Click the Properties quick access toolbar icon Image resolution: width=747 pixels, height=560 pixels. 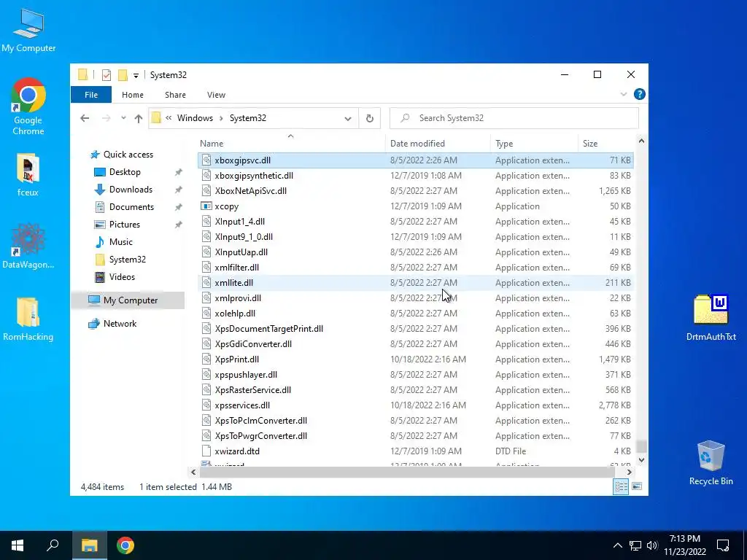click(107, 75)
